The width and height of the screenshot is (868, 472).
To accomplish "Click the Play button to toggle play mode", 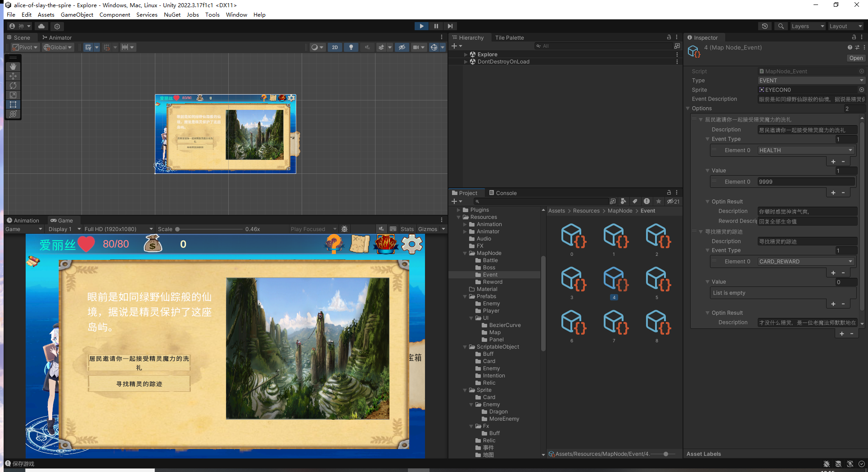I will [x=421, y=26].
